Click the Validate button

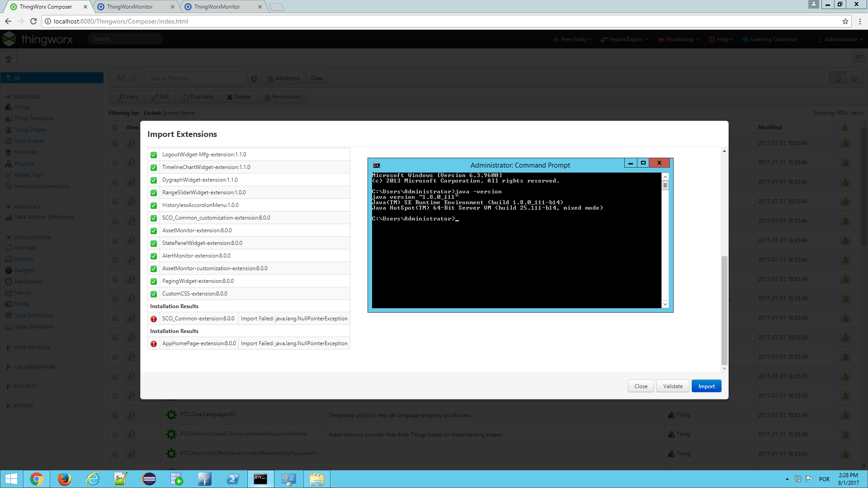pyautogui.click(x=673, y=386)
